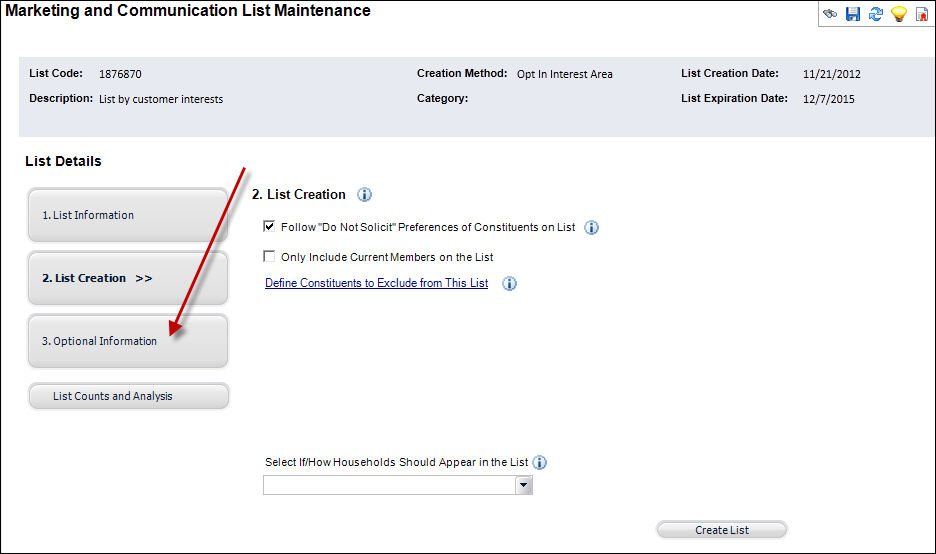Enable Only Include Current Members checkbox
This screenshot has height=554, width=936.
coord(269,256)
